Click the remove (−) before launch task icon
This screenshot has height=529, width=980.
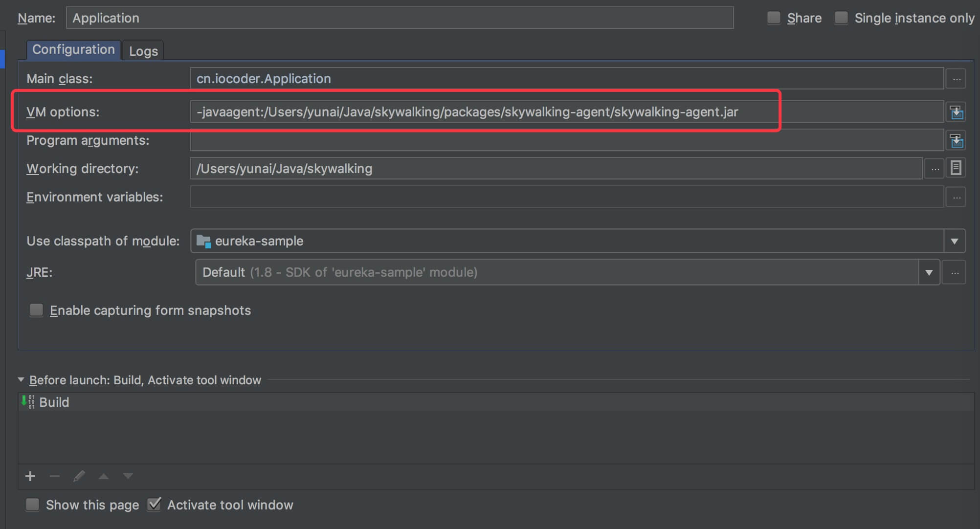click(x=55, y=476)
